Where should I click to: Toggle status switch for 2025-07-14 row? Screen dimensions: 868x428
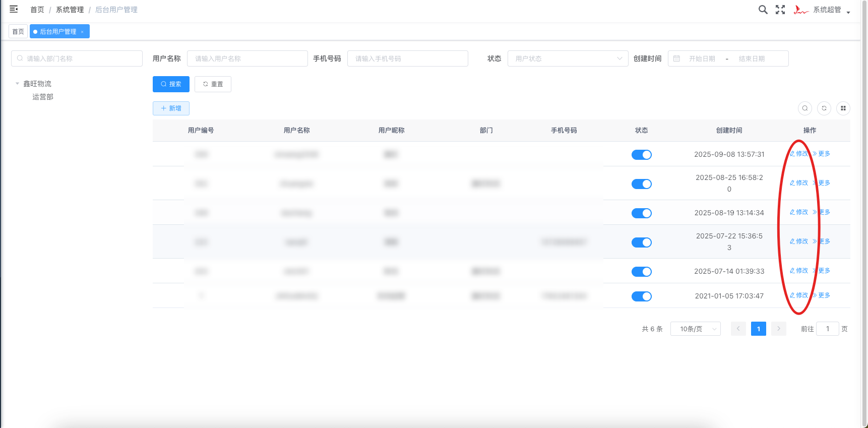pos(642,272)
